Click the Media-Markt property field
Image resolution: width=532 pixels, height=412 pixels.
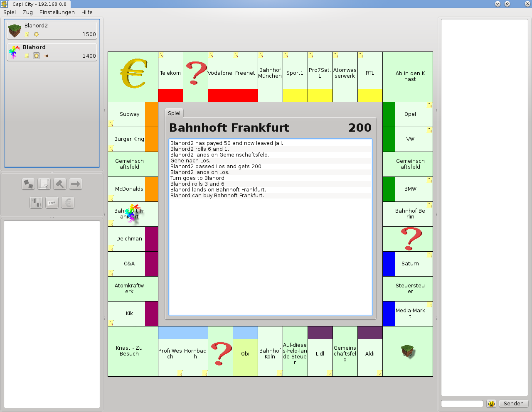[408, 314]
